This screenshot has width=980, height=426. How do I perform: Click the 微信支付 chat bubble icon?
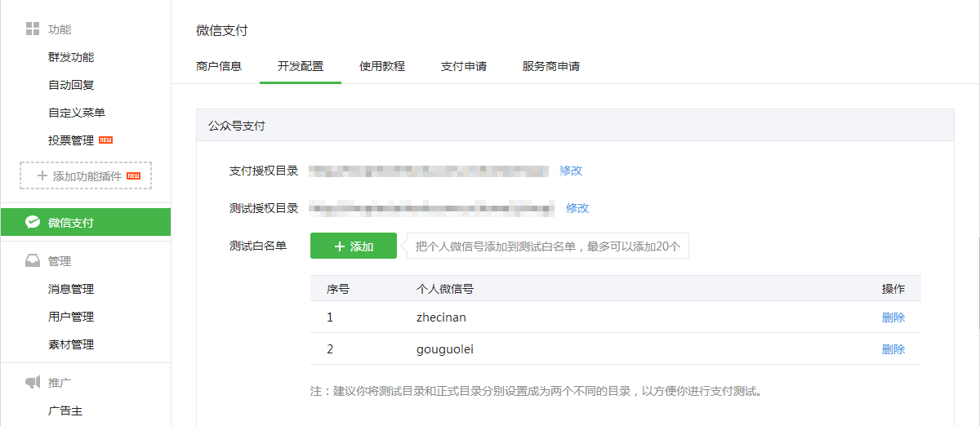pos(33,222)
